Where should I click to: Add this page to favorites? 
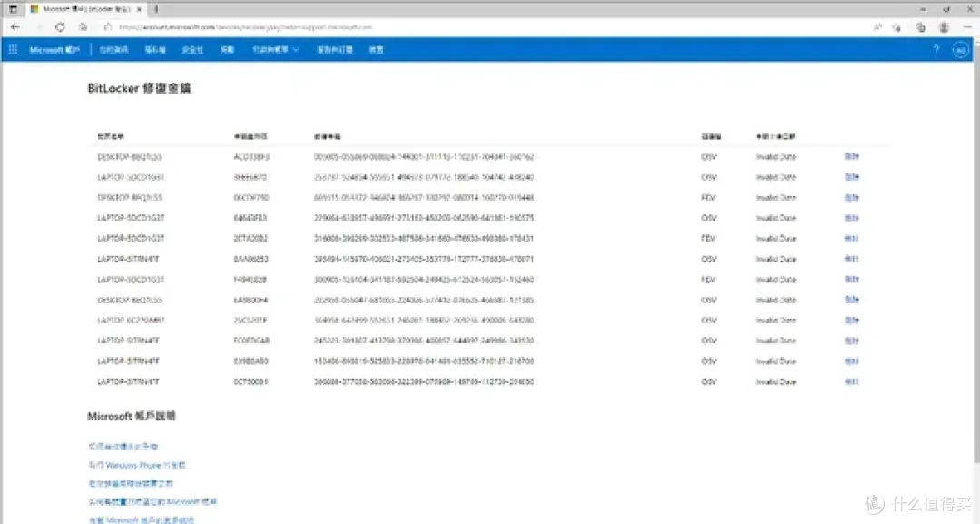click(x=897, y=27)
